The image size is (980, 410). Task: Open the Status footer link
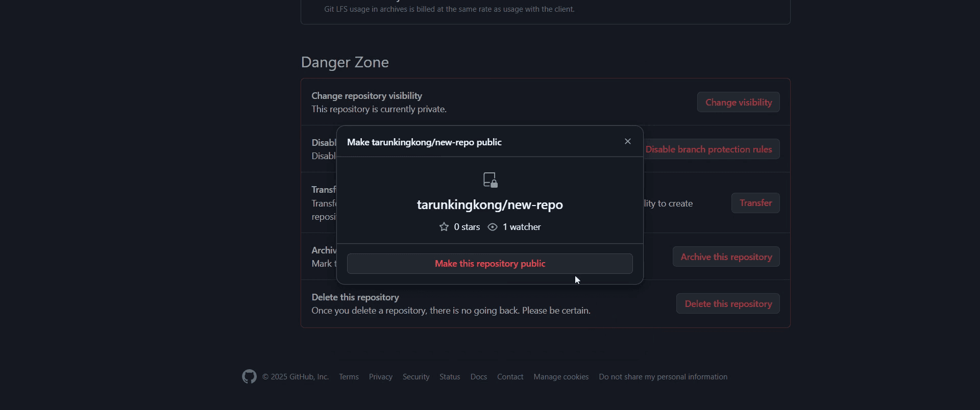[x=450, y=377]
